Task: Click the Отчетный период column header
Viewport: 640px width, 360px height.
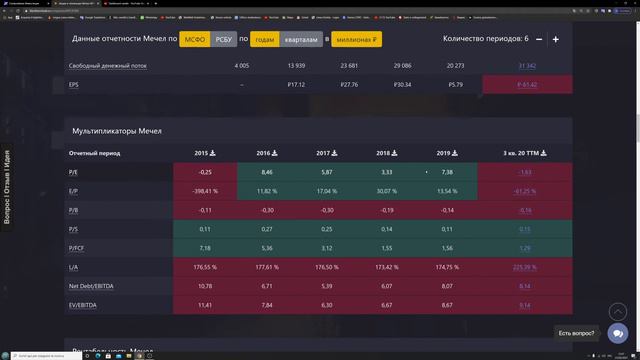Action: point(94,153)
